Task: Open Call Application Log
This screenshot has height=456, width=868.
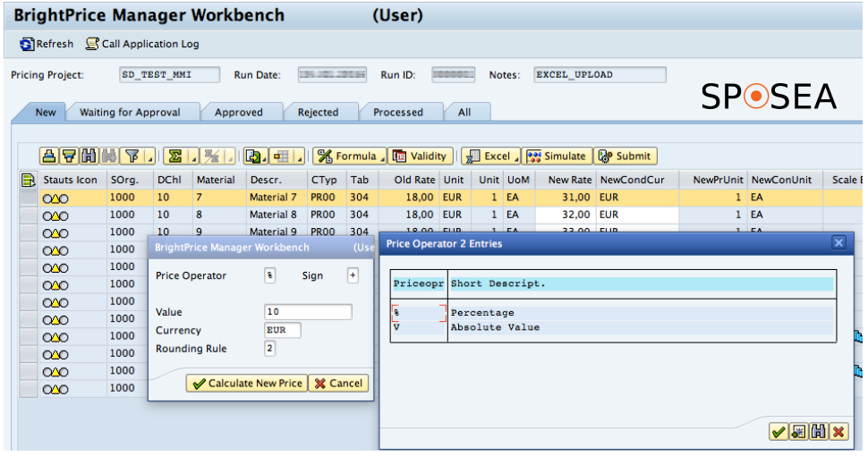Action: click(x=143, y=45)
